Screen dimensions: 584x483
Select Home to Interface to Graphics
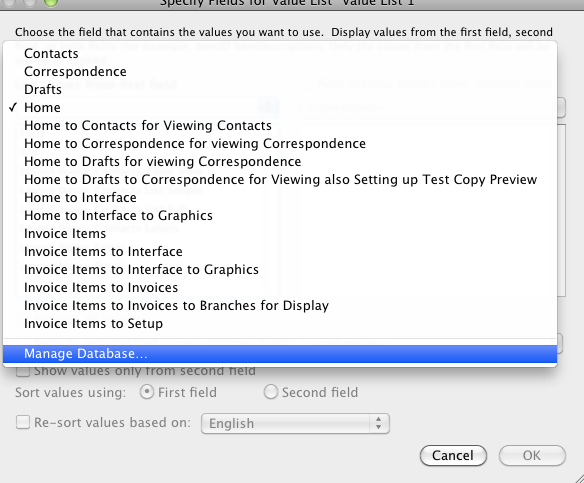(x=280, y=216)
